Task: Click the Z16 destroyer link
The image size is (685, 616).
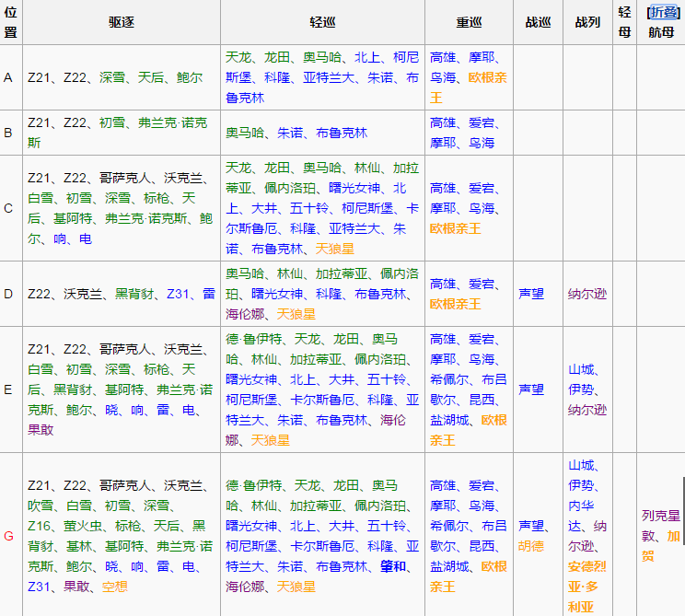Action: pos(39,526)
